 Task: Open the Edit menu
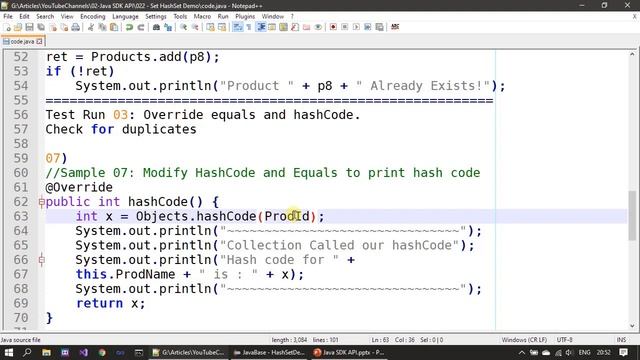tap(24, 16)
